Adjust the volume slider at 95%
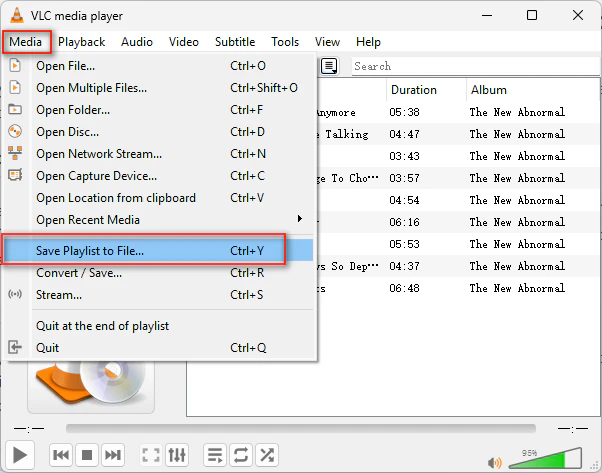Image resolution: width=602 pixels, height=473 pixels. (545, 458)
